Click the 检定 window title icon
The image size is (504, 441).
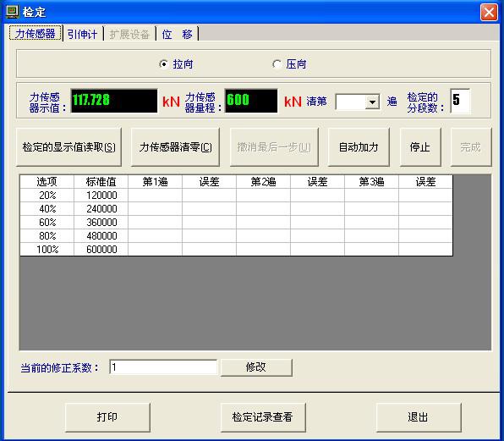coord(12,12)
